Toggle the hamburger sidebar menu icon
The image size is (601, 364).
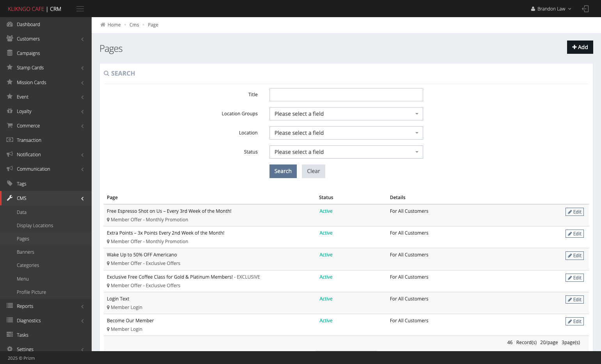coord(80,9)
